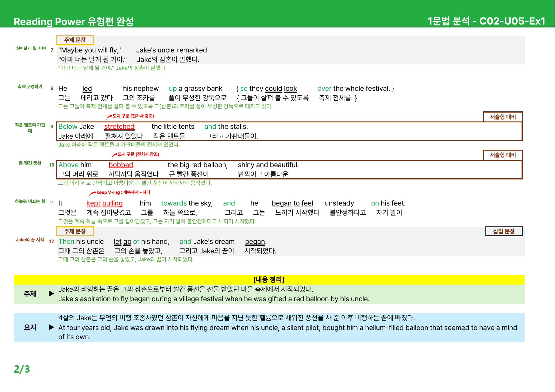The height and width of the screenshot is (392, 555).
Task: Click the phrase 'on his feet.'
Action: click(388, 203)
